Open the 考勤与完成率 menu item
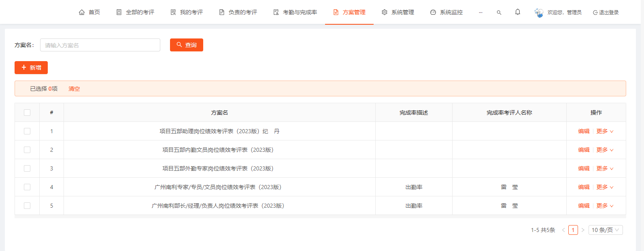Screen dimensions: 644x251 [295, 13]
